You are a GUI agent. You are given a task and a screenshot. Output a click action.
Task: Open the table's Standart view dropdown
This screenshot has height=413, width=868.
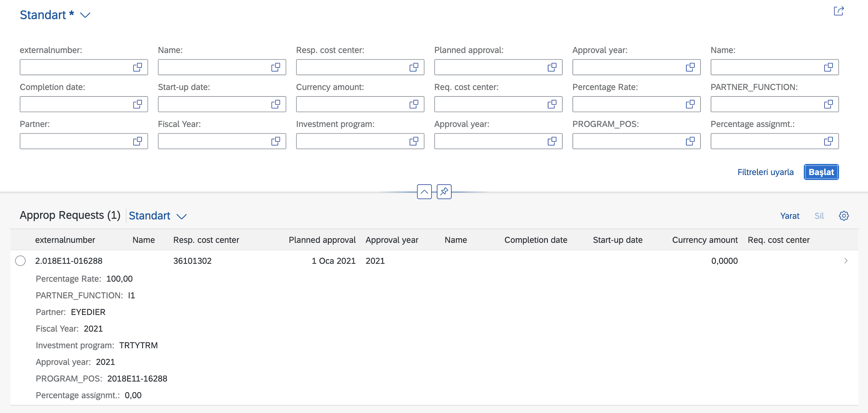[x=182, y=216]
